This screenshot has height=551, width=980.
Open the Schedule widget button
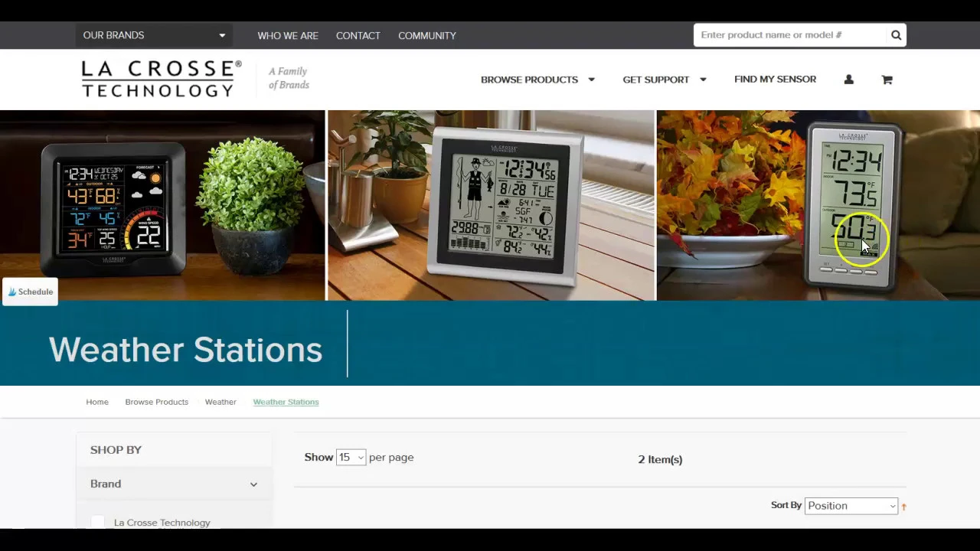tap(30, 292)
